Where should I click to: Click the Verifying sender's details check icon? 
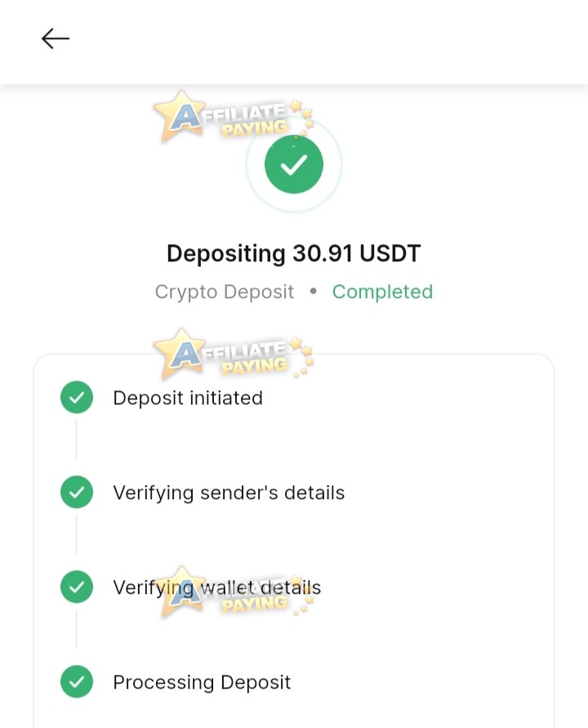tap(77, 492)
